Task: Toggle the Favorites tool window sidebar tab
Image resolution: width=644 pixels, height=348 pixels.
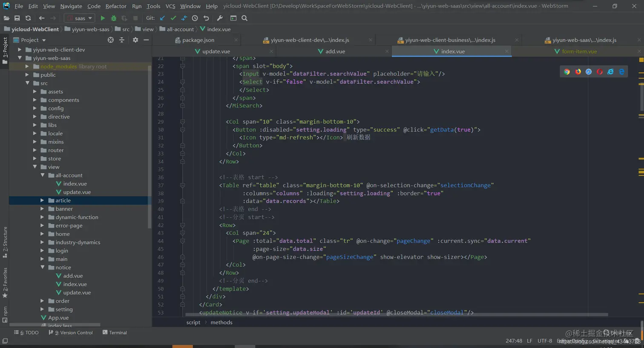Action: [5, 282]
